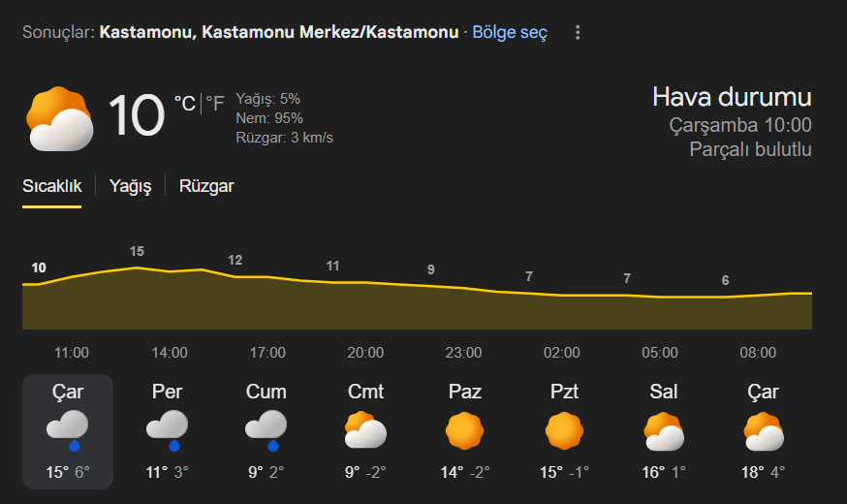Screen dimensions: 847x504
Task: Click the 14:00 time label on chart
Action: coord(170,353)
